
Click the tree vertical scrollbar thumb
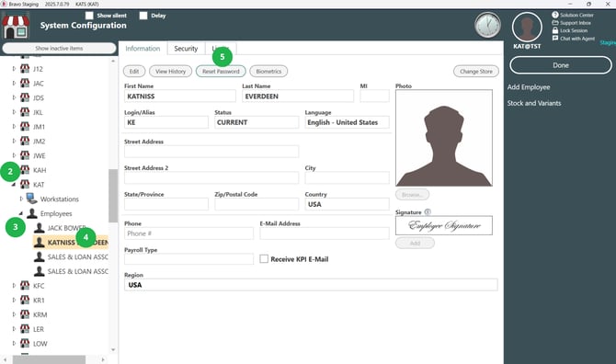[x=113, y=196]
